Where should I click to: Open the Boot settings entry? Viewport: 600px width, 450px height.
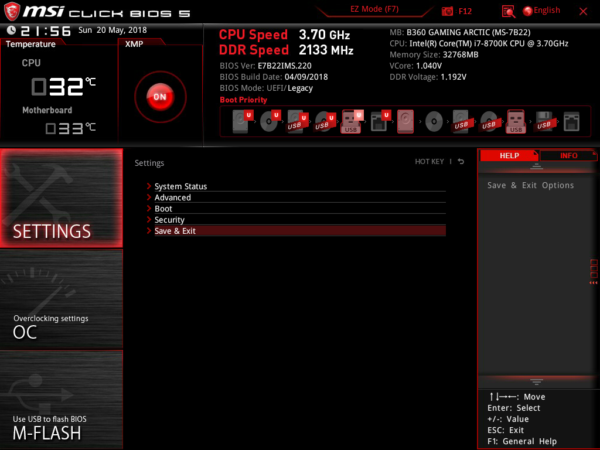[300, 209]
